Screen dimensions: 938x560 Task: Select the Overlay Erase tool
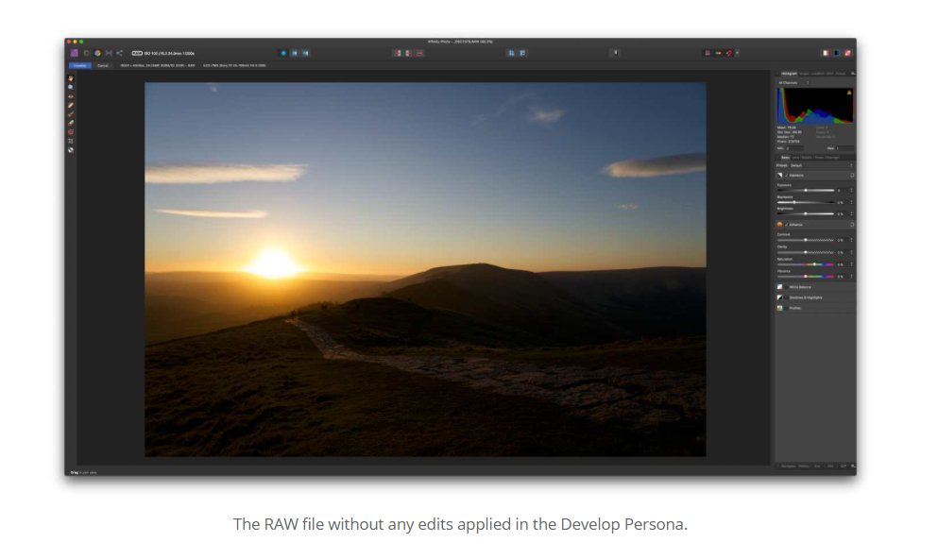tap(71, 124)
